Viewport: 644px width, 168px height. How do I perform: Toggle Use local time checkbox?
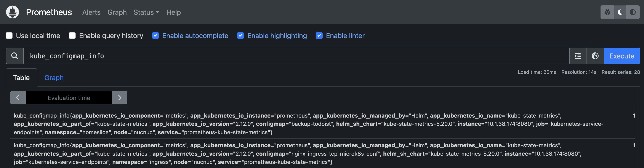[9, 36]
